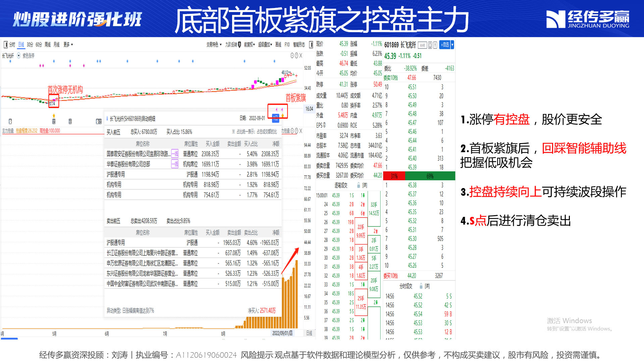The height and width of the screenshot is (362, 644).
Task: Click the yellow star event marker
Action: tap(54, 116)
